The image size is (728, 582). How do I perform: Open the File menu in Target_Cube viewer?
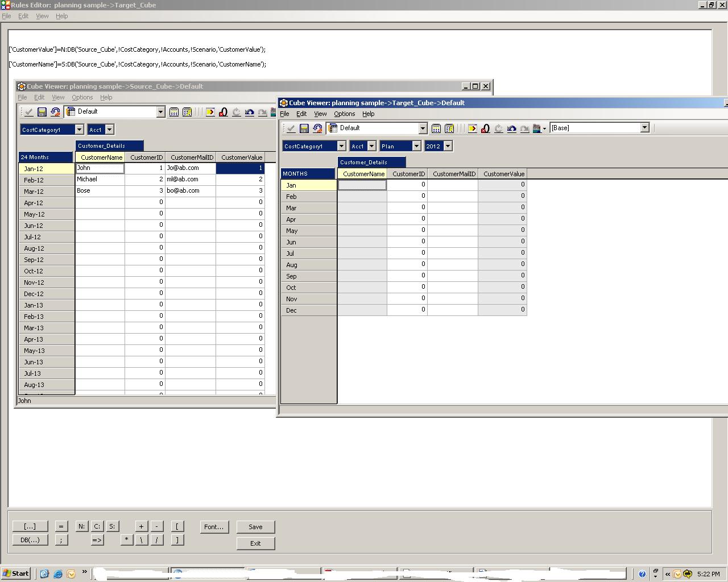coord(284,114)
